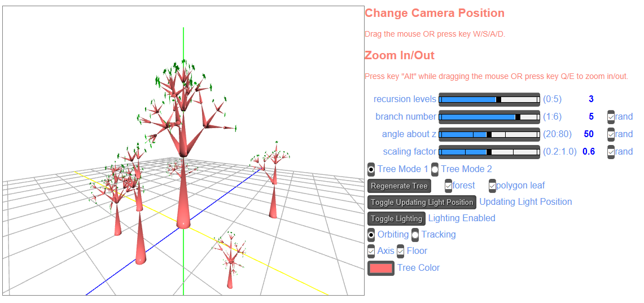
Task: Select Tree Mode 1 radio button
Action: click(371, 169)
